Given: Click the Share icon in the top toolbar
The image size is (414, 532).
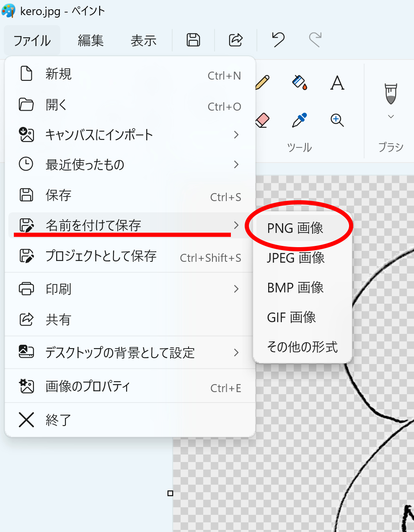Looking at the screenshot, I should click(235, 40).
